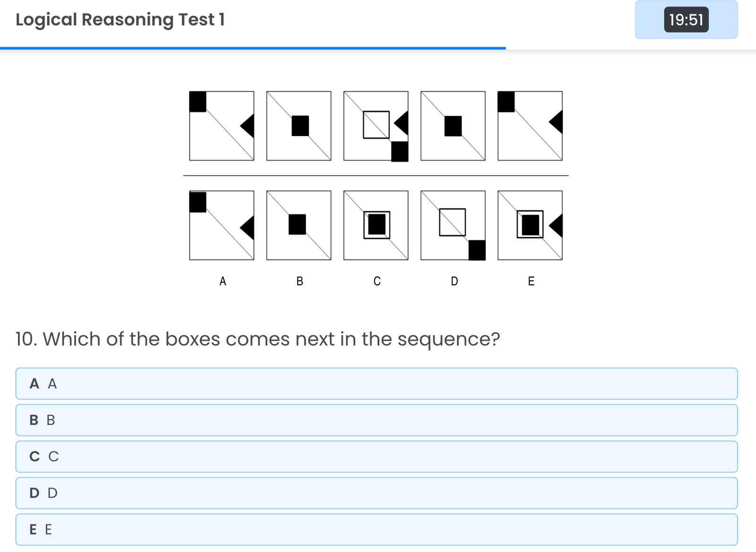Click the answer figure labeled E
The height and width of the screenshot is (552, 756).
530,225
